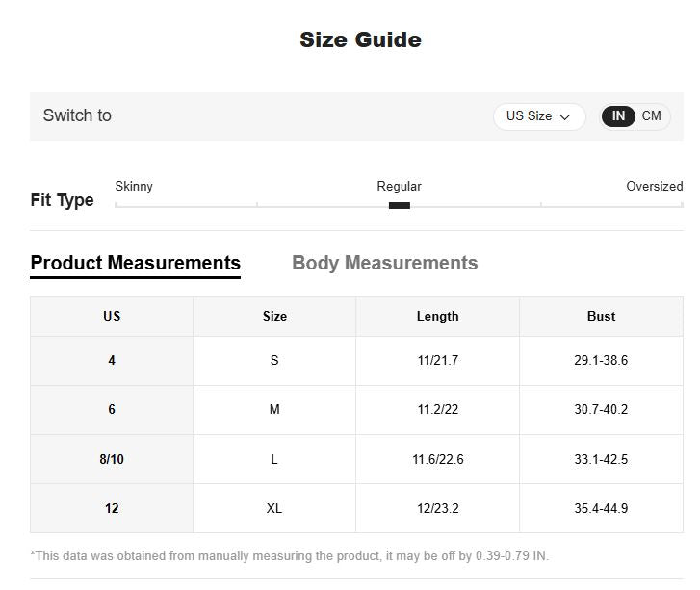This screenshot has height=590, width=700.
Task: Click the Regular fit type marker
Action: (x=399, y=205)
